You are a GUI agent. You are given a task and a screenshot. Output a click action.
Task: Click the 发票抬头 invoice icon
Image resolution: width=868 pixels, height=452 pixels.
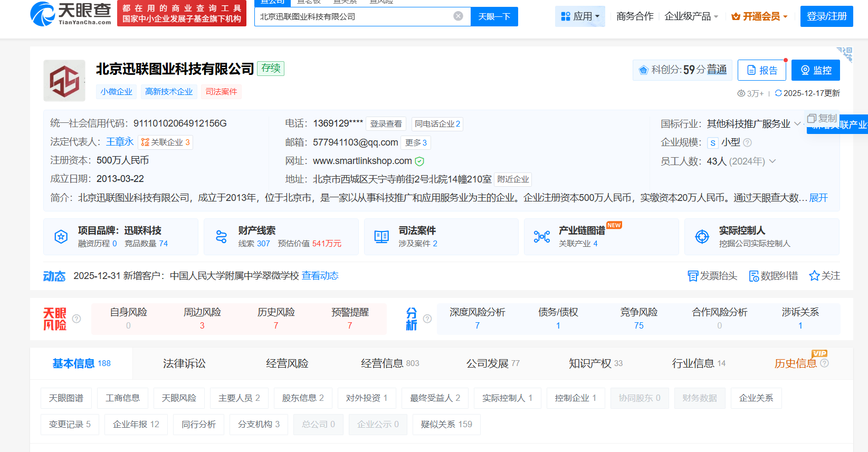(x=692, y=276)
